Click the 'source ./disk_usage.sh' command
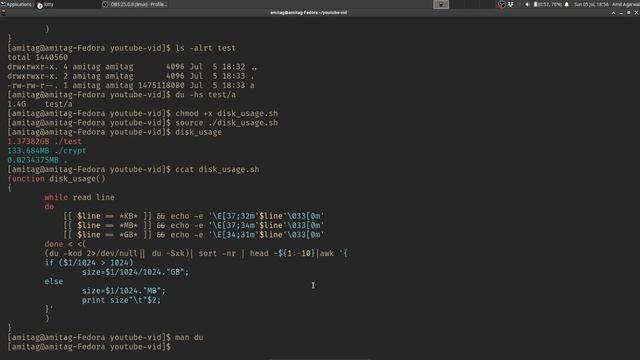 click(227, 123)
